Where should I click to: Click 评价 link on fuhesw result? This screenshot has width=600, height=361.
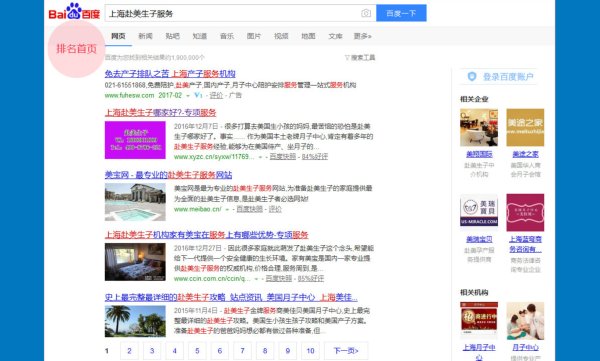pos(216,95)
